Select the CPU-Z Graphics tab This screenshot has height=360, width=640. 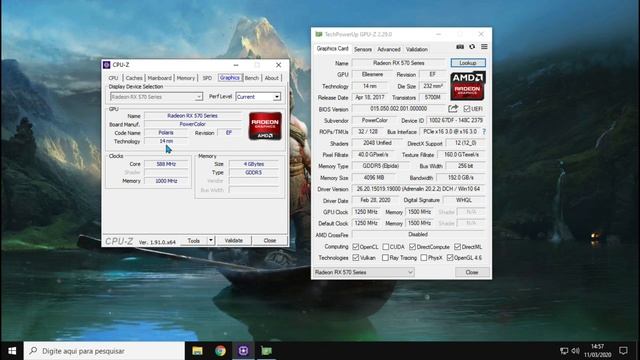click(x=229, y=78)
